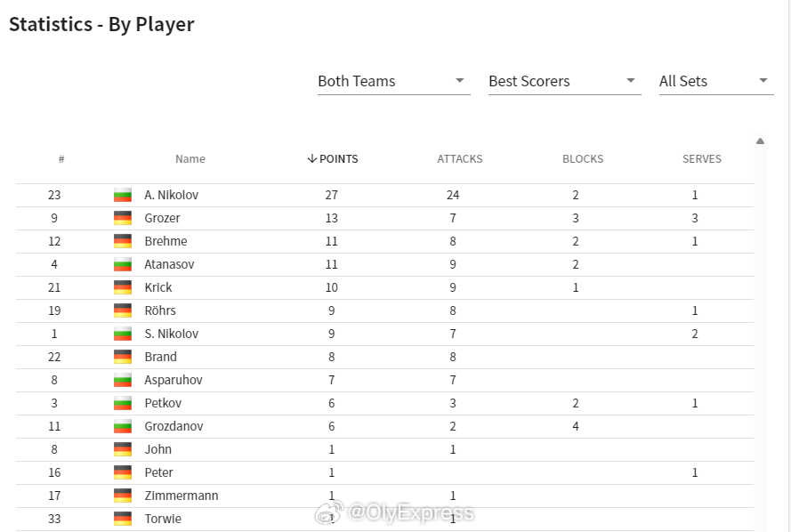Image resolution: width=791 pixels, height=532 pixels.
Task: Click the Bulgarian flag beside Grozdanov
Action: click(123, 427)
